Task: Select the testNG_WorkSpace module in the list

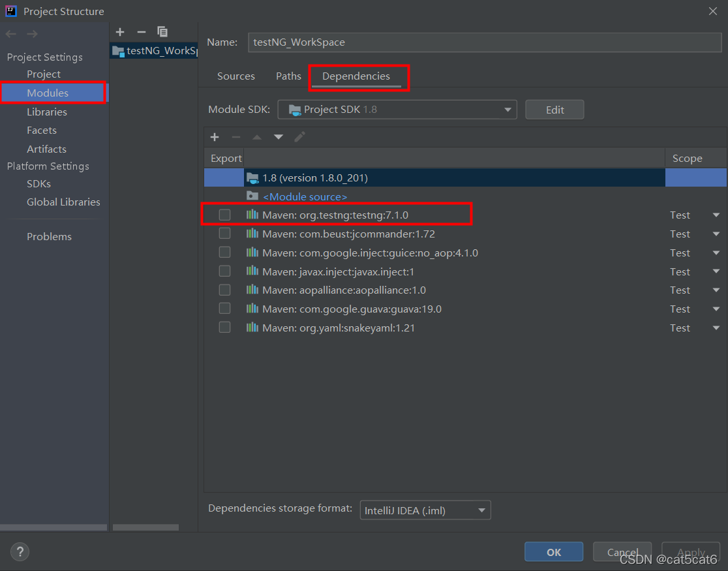Action: point(154,51)
